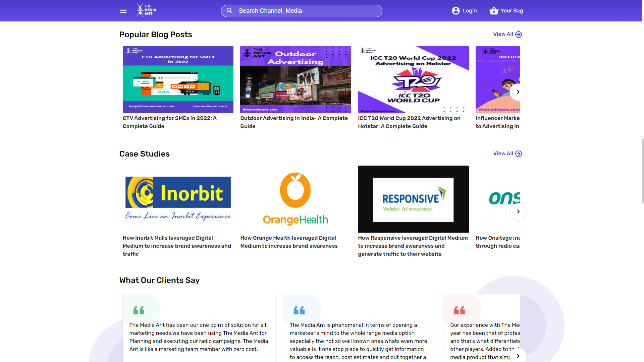The height and width of the screenshot is (362, 644).
Task: Click The Media Ant logo
Action: [x=146, y=10]
